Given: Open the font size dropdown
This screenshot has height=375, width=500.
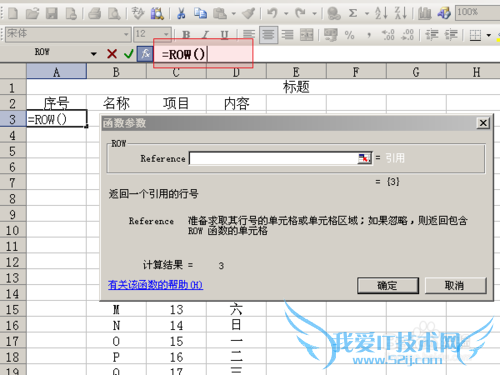Looking at the screenshot, I should pos(166,34).
